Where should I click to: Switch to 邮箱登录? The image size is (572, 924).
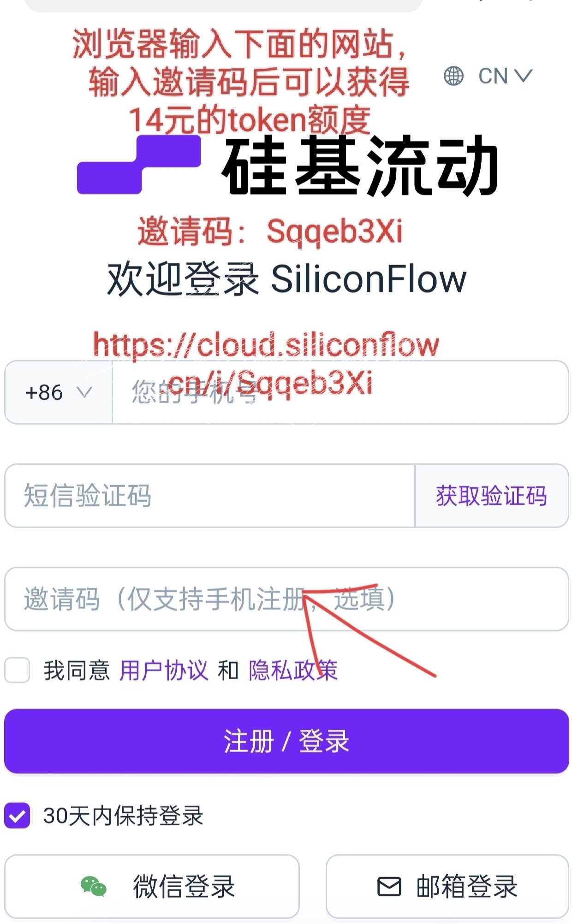click(x=447, y=886)
